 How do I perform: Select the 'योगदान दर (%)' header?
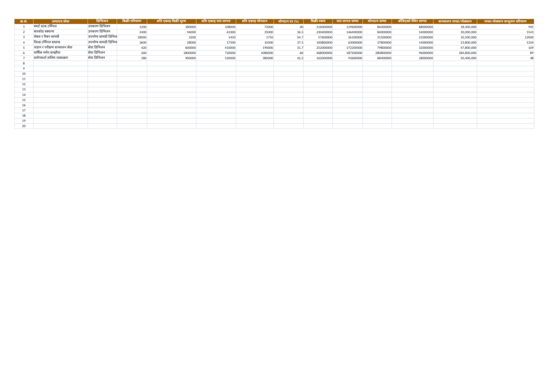click(288, 21)
